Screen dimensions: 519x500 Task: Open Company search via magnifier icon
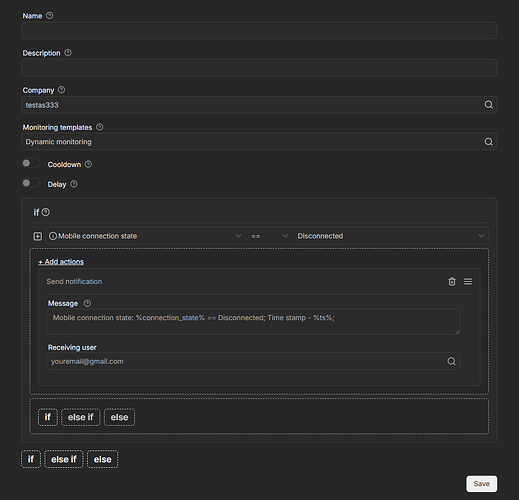[488, 105]
